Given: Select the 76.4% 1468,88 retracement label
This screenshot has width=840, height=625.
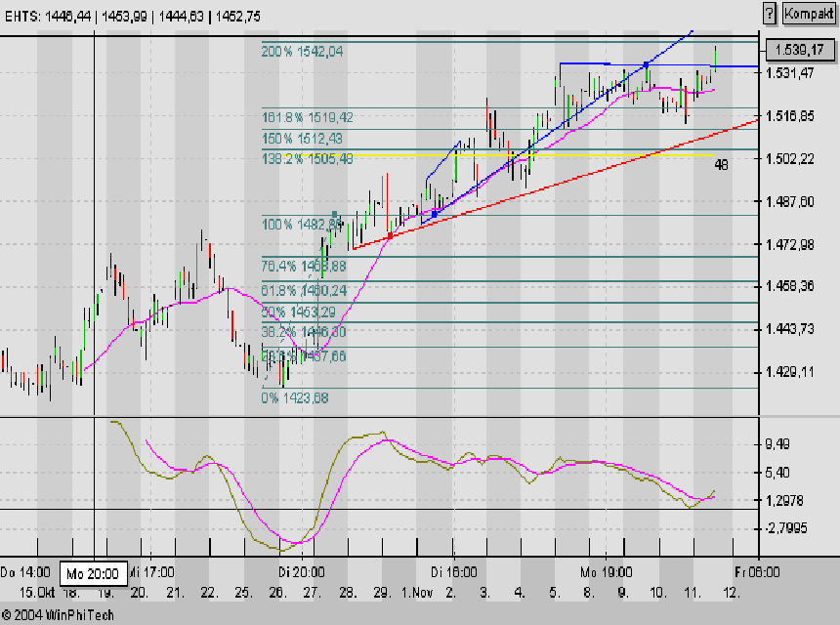Looking at the screenshot, I should [303, 266].
